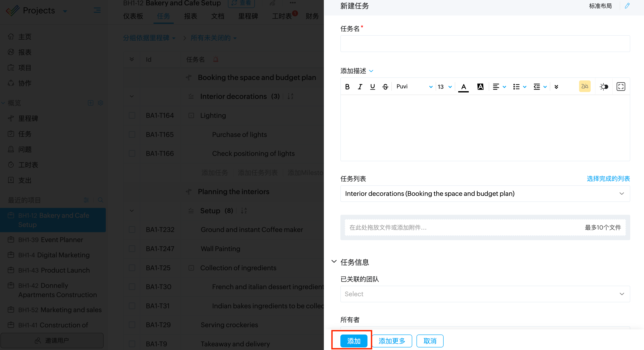Open the task list dropdown selector

tap(485, 193)
